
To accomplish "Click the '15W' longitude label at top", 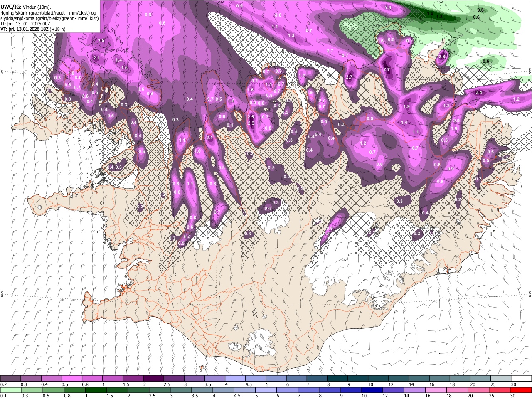I will pyautogui.click(x=441, y=2).
